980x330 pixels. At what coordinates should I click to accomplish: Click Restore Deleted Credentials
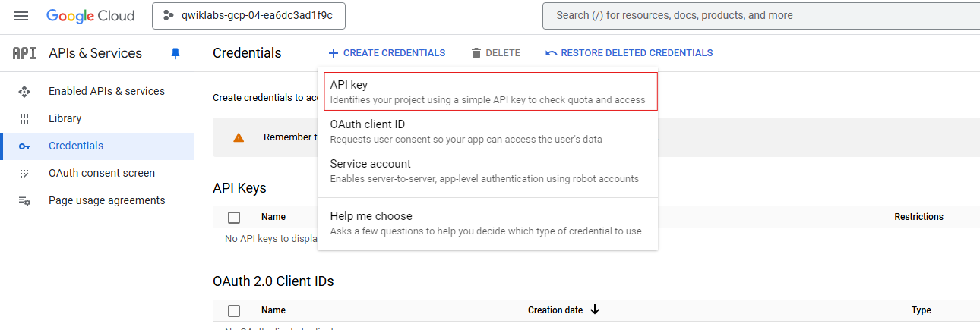pos(629,53)
